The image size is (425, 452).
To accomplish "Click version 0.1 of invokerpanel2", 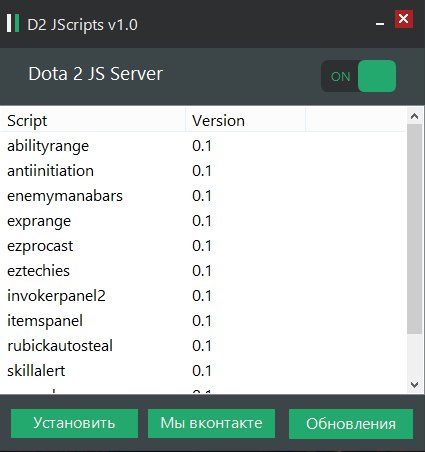I will pyautogui.click(x=202, y=296).
